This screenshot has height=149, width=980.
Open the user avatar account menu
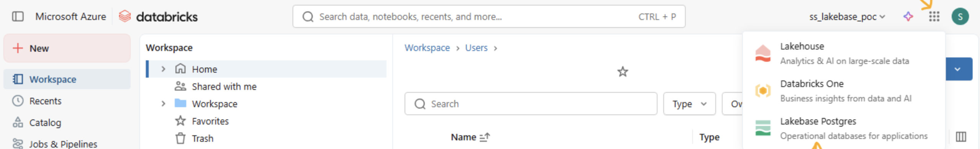[960, 16]
